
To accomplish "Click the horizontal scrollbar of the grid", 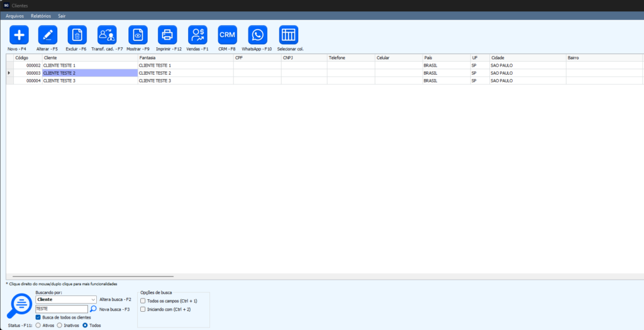I will pyautogui.click(x=93, y=277).
